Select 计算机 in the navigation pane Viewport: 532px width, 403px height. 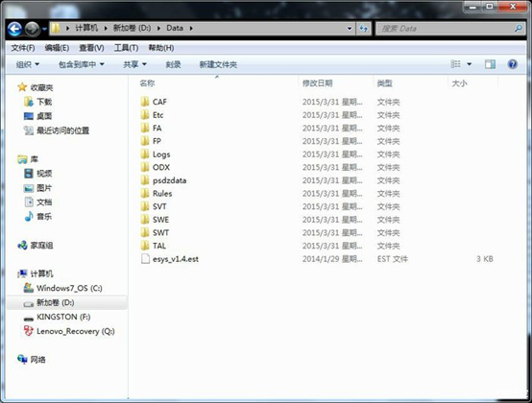(41, 273)
